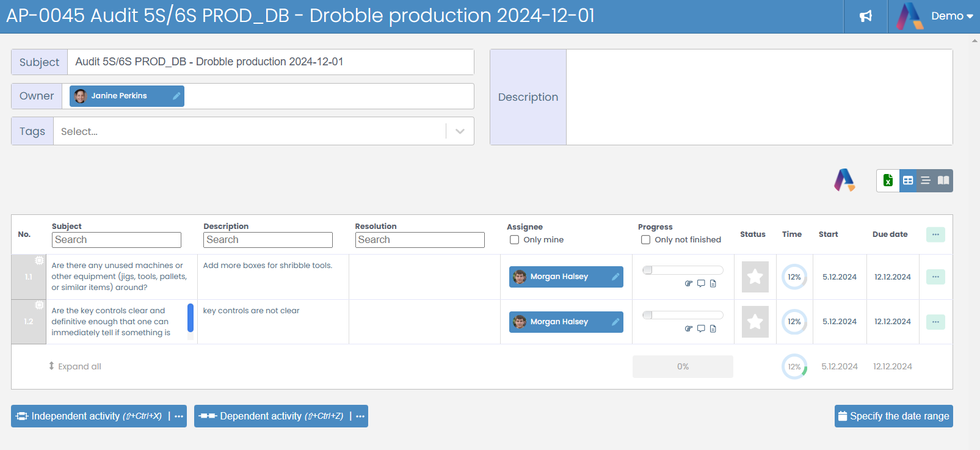Expand all rows in the table

[x=74, y=366]
